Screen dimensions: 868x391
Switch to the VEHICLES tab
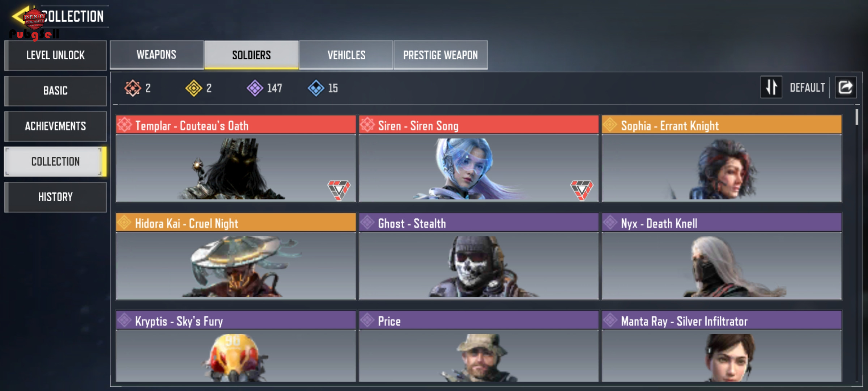pyautogui.click(x=346, y=55)
